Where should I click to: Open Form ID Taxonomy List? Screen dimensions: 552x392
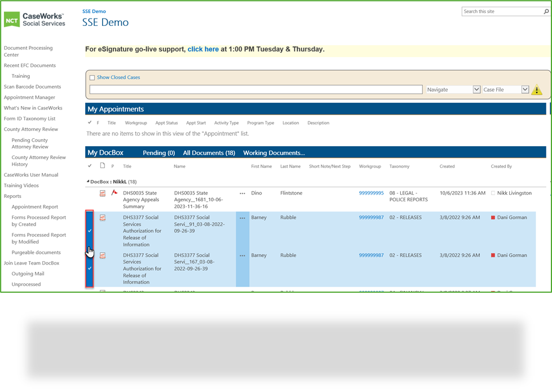coord(29,118)
